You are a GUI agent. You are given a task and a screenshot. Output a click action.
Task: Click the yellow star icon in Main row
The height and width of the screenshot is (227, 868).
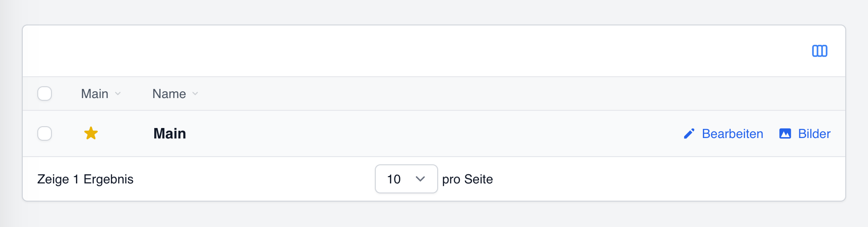(91, 133)
